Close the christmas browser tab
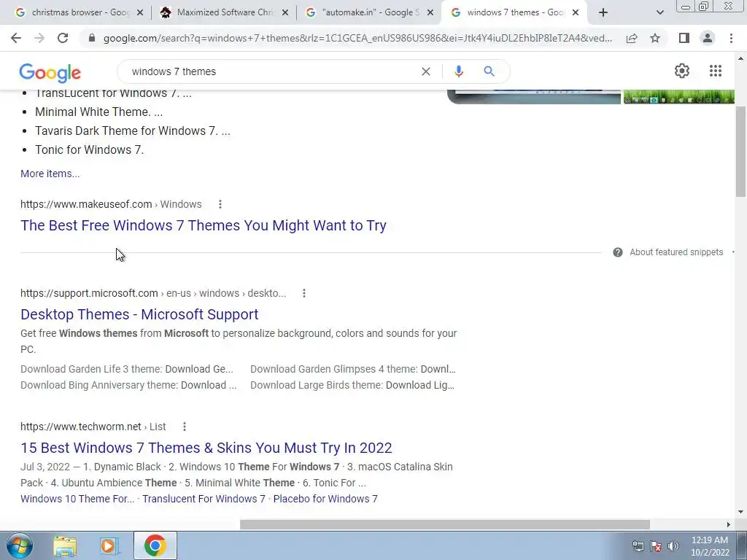 (x=140, y=13)
